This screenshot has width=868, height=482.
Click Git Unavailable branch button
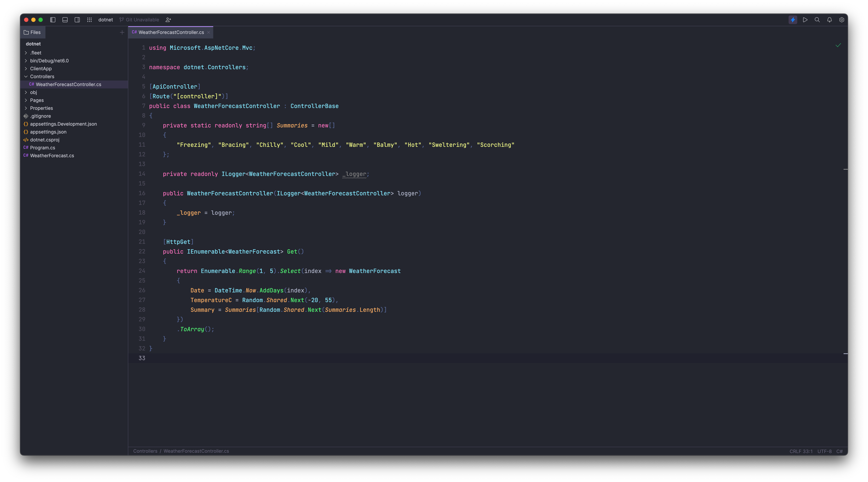pyautogui.click(x=139, y=20)
